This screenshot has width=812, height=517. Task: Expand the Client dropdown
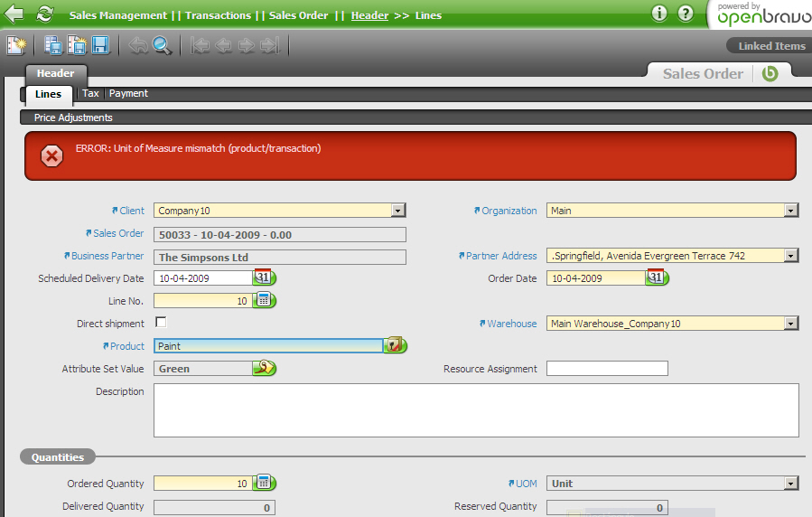[397, 211]
